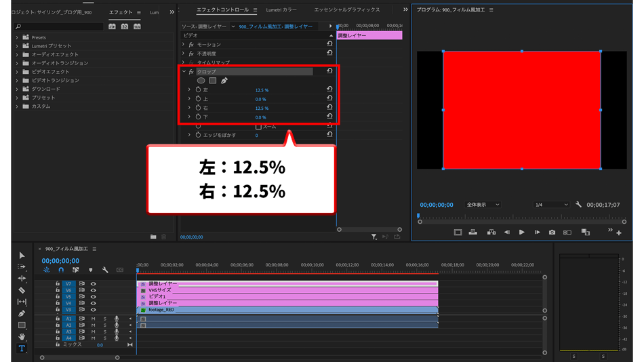Image resolution: width=644 pixels, height=362 pixels.
Task: Select the Type tool in the toolbar
Action: click(22, 348)
